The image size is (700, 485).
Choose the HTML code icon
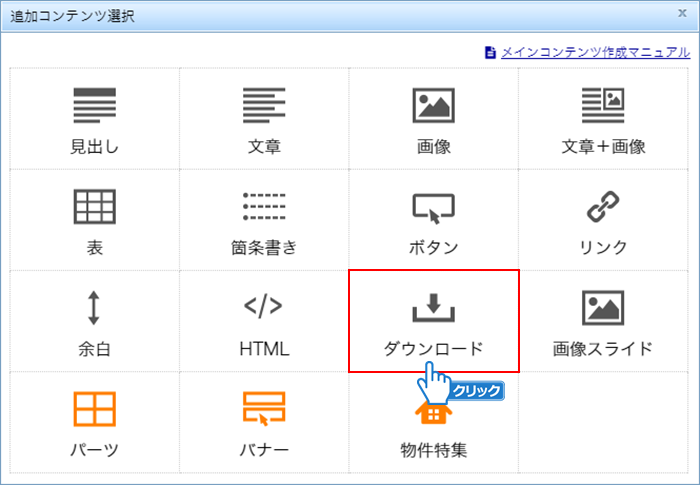point(263,306)
